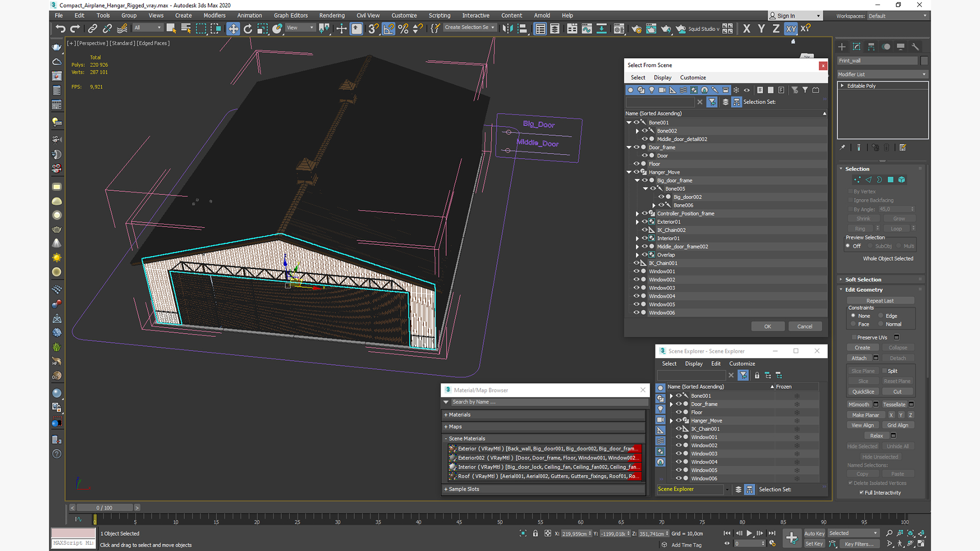Activate the Select Object tool

pos(171,29)
